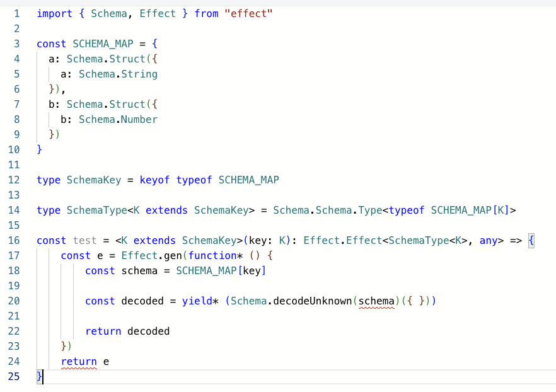Click Schema.Number on line 8

click(118, 120)
